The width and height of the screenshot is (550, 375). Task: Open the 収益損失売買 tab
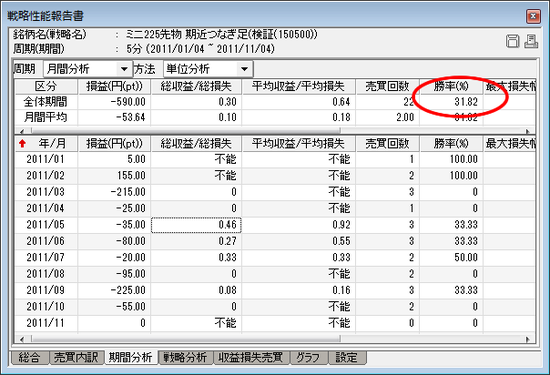click(x=250, y=357)
